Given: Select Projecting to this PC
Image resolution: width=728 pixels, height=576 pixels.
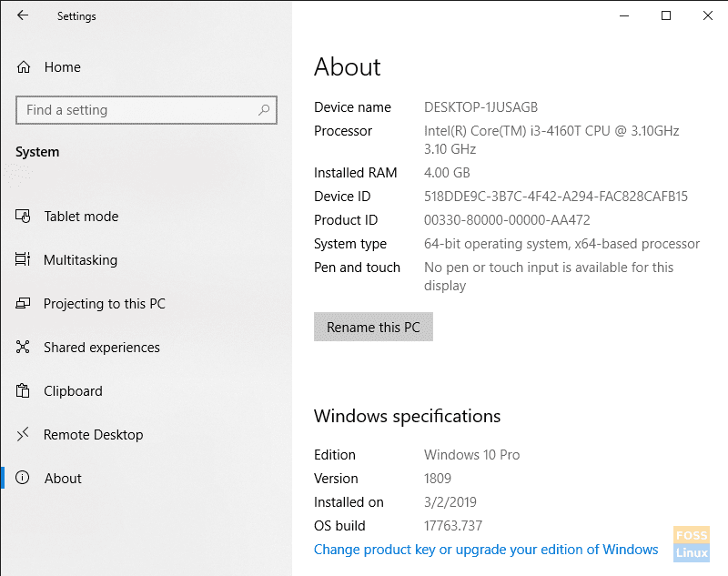Looking at the screenshot, I should coord(105,304).
